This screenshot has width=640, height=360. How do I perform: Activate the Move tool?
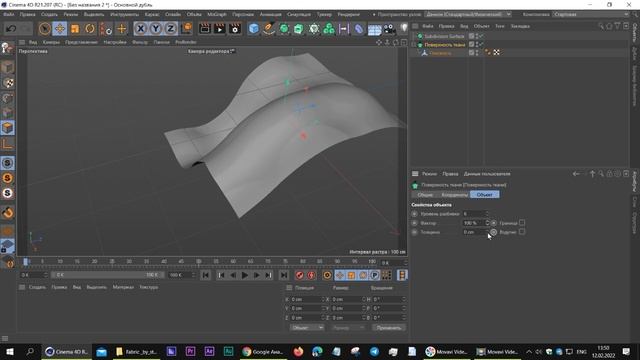pos(60,29)
